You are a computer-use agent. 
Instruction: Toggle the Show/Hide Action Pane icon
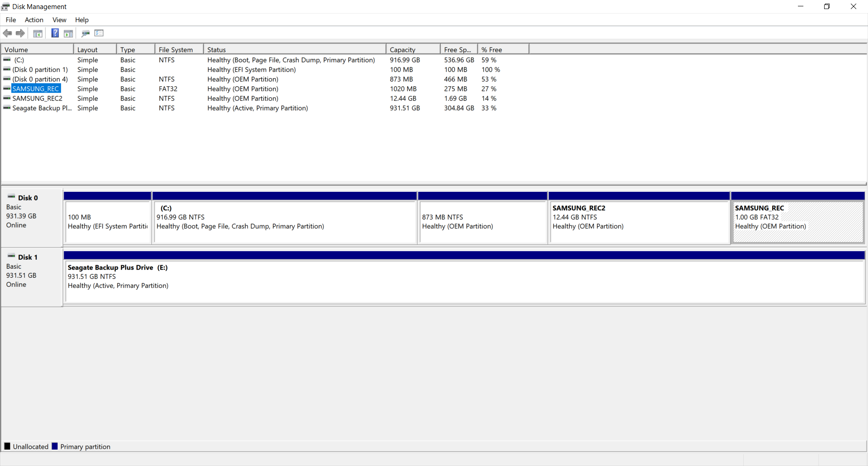point(68,33)
